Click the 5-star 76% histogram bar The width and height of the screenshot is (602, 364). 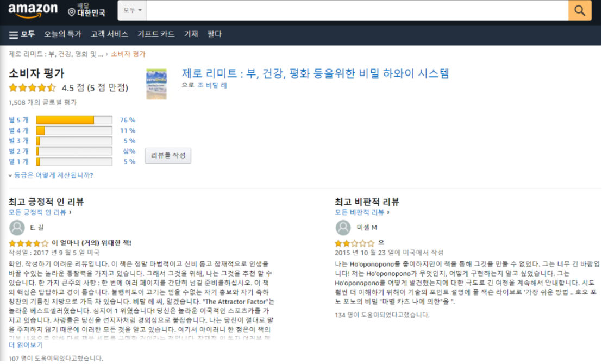(x=74, y=120)
